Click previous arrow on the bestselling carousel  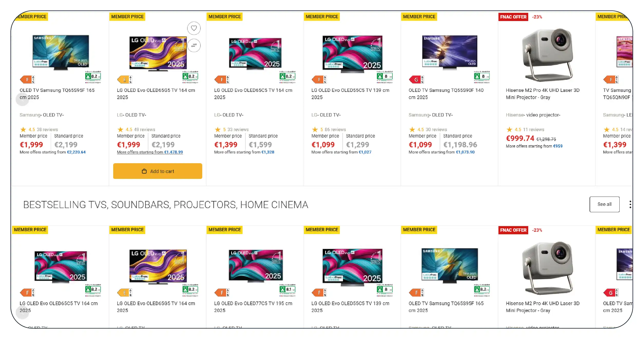(22, 312)
